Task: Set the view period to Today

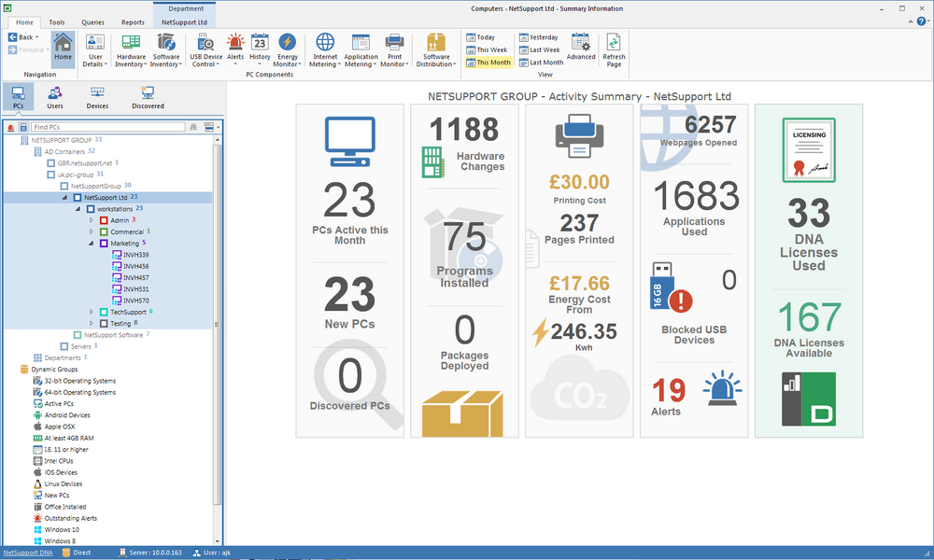Action: [x=481, y=37]
